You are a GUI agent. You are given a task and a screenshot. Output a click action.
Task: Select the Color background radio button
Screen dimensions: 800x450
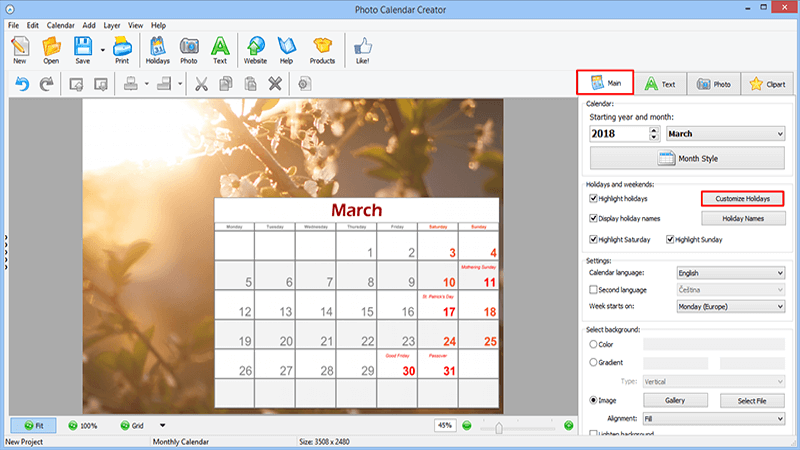(593, 344)
